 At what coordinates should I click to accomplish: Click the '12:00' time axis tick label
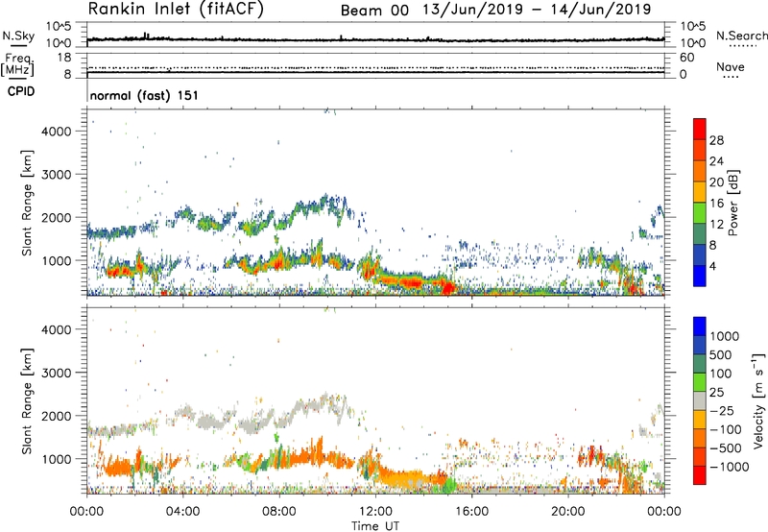tap(375, 512)
